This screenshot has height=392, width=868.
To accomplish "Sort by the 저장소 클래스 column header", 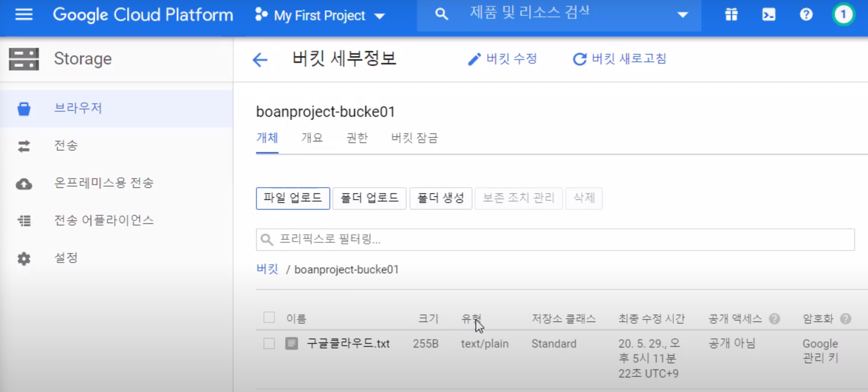I will pos(564,319).
